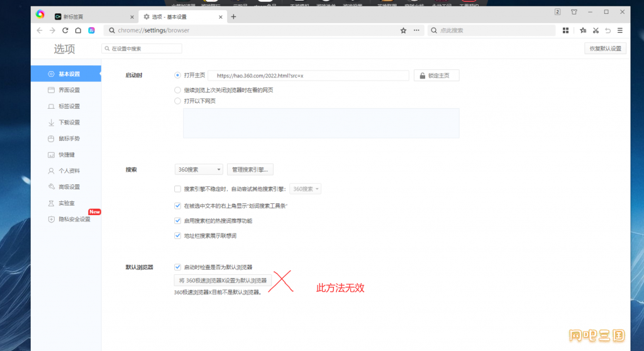Close the 新标签页 tab
This screenshot has width=644, height=351.
pyautogui.click(x=132, y=17)
